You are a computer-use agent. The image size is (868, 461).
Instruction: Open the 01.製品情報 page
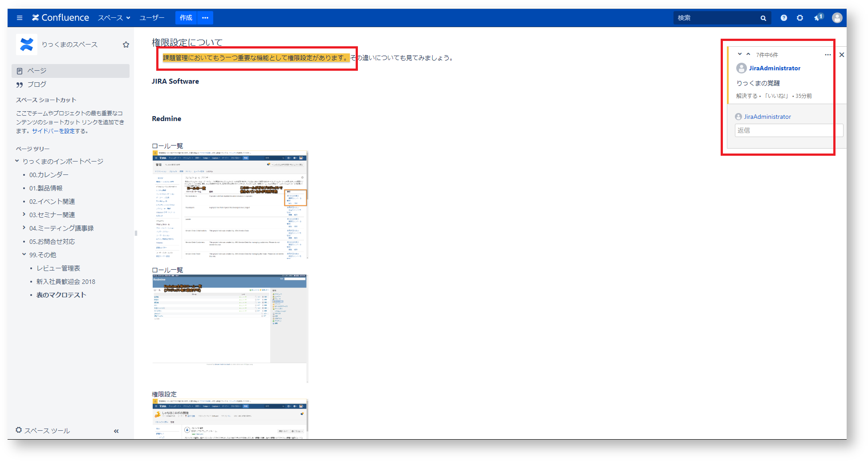pyautogui.click(x=46, y=188)
